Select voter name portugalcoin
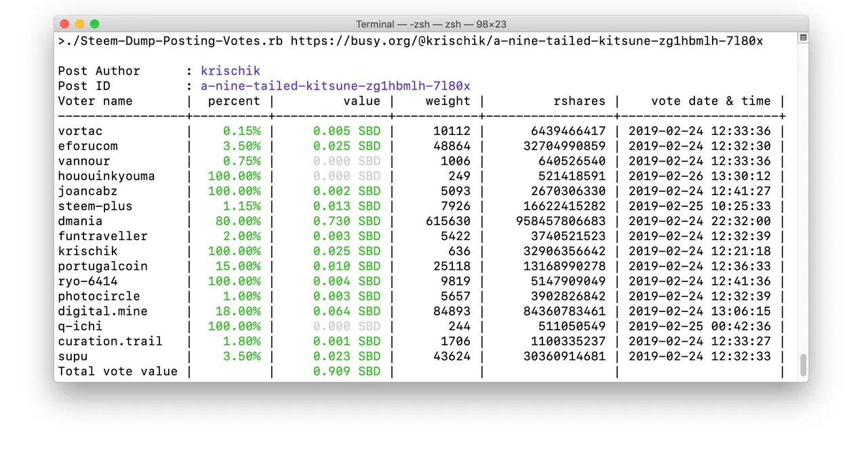Screen dimensions: 868x451 pyautogui.click(x=102, y=266)
